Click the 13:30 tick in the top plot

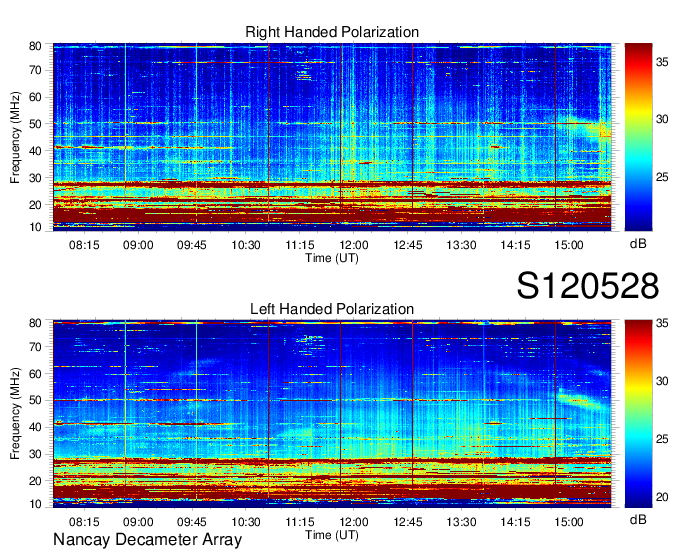[461, 245]
